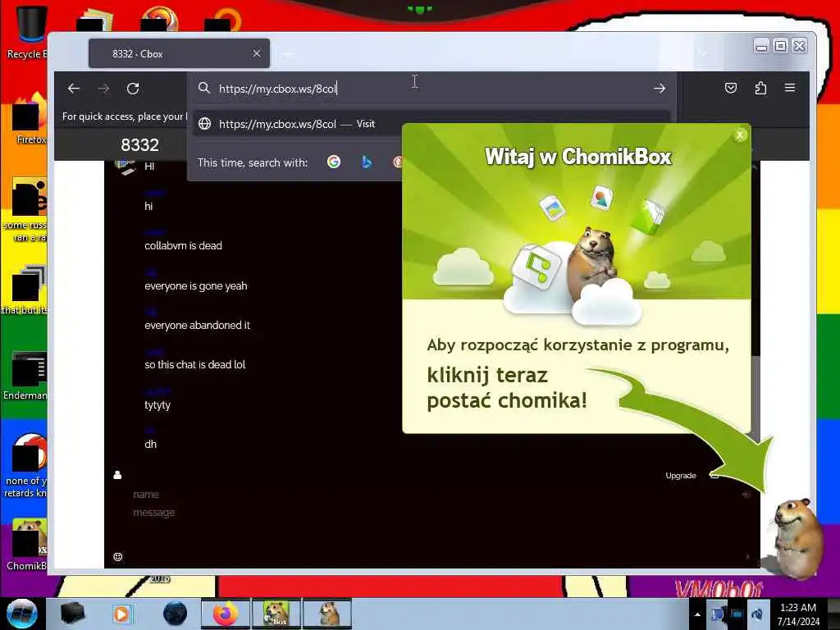Switch to ChomikBox on the taskbar
The height and width of the screenshot is (630, 840).
click(x=276, y=614)
